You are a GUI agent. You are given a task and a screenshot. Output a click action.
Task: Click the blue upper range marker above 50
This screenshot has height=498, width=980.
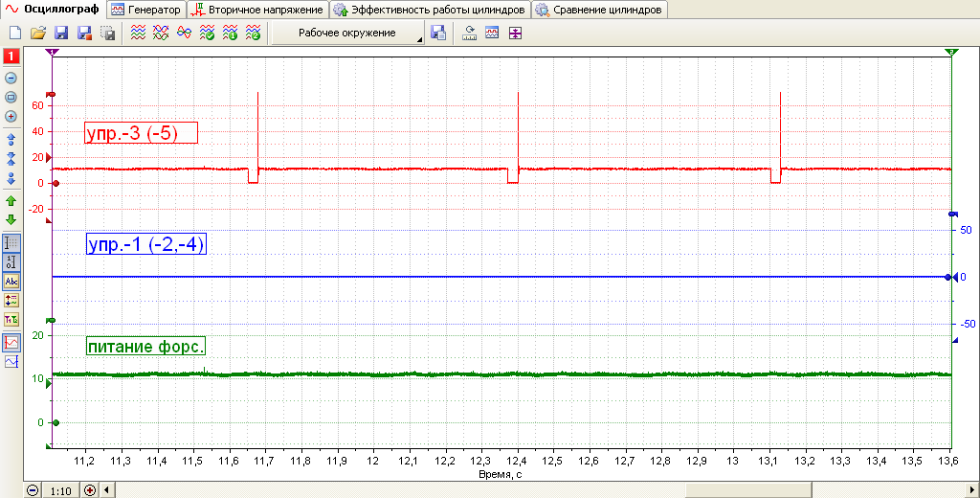952,215
